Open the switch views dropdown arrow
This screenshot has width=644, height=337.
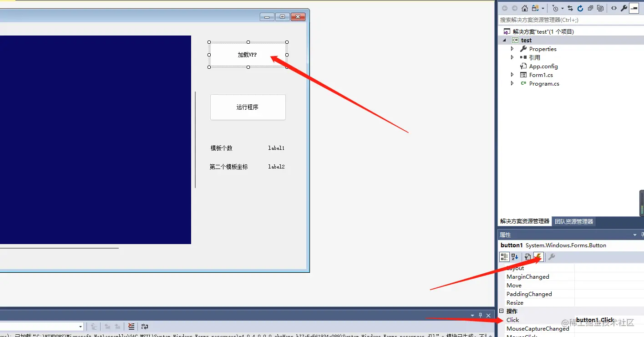[x=543, y=8]
